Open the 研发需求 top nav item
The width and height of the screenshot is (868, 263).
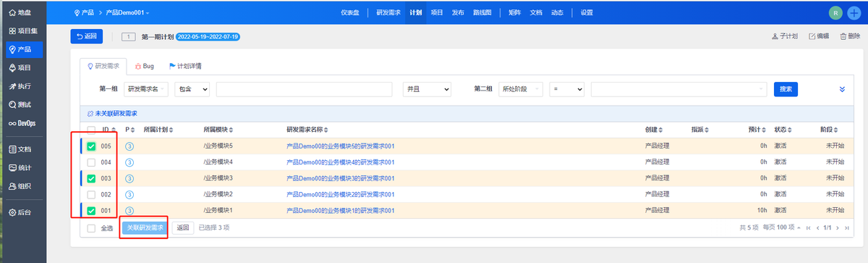[x=389, y=13]
